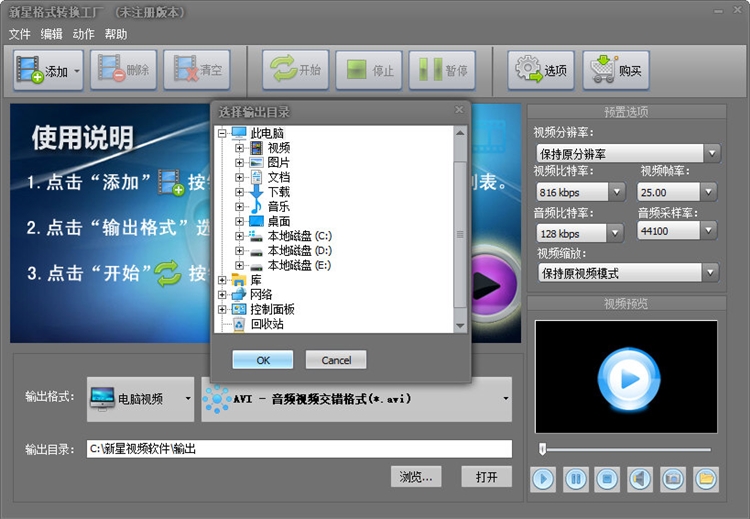Open the 帮助 menu
This screenshot has height=519, width=750.
click(116, 34)
